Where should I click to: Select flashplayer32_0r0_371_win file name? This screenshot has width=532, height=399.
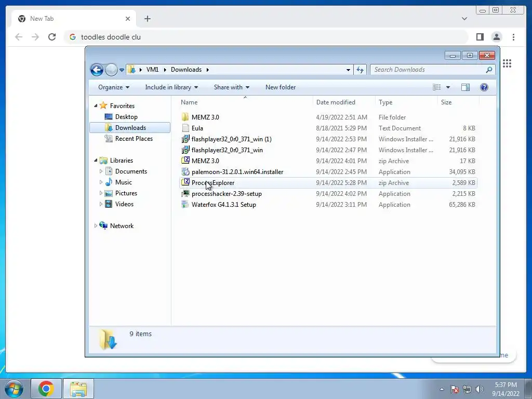click(227, 150)
